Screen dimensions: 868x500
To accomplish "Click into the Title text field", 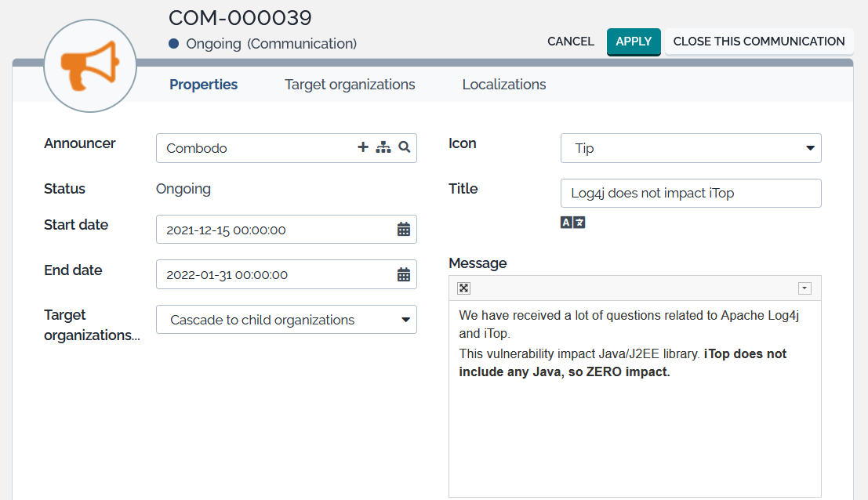I will [x=690, y=194].
